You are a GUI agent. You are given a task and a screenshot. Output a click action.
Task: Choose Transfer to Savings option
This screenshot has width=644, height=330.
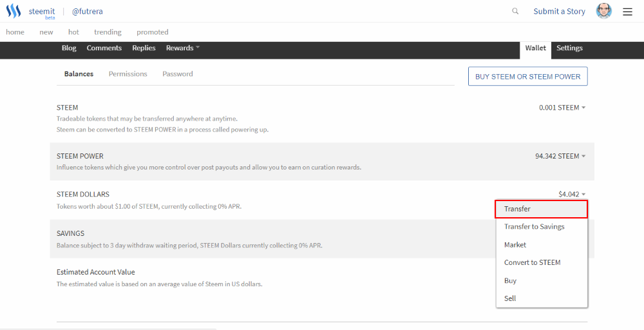pos(534,227)
